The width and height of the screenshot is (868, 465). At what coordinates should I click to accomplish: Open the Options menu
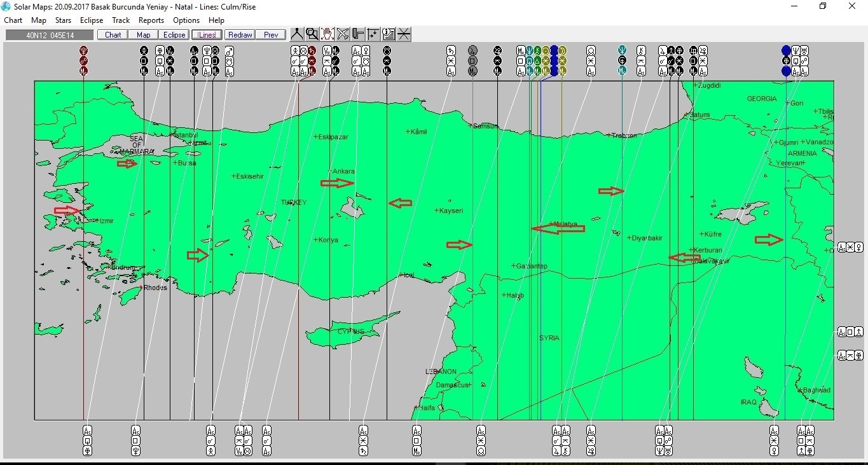[x=186, y=20]
